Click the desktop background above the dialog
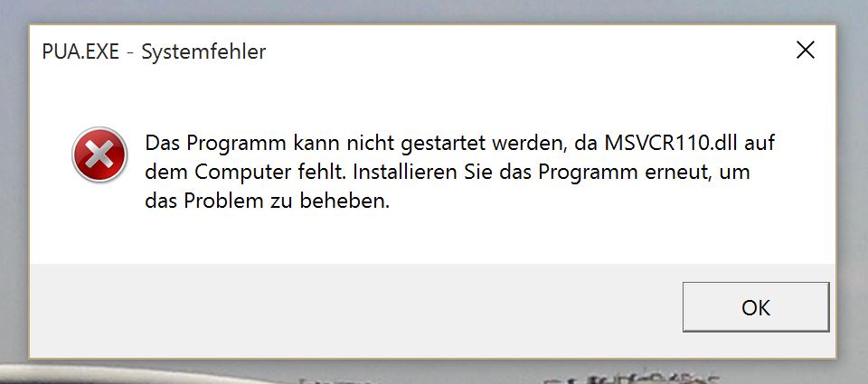 pyautogui.click(x=432, y=11)
